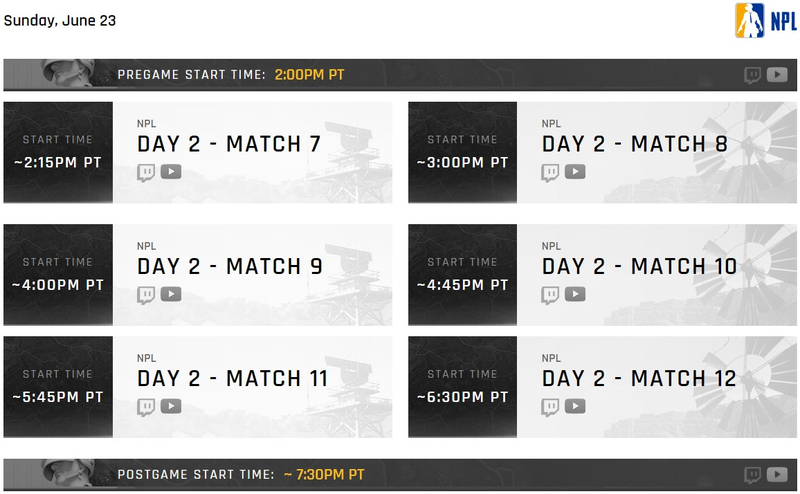
Task: Select the Day 2 - Match 12 title
Action: 639,379
